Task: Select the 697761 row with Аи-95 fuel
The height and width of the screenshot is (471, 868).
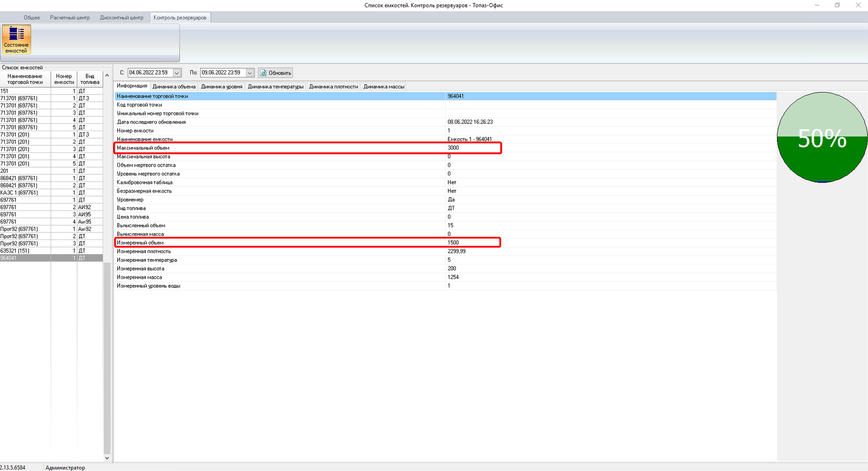Action: [51, 222]
